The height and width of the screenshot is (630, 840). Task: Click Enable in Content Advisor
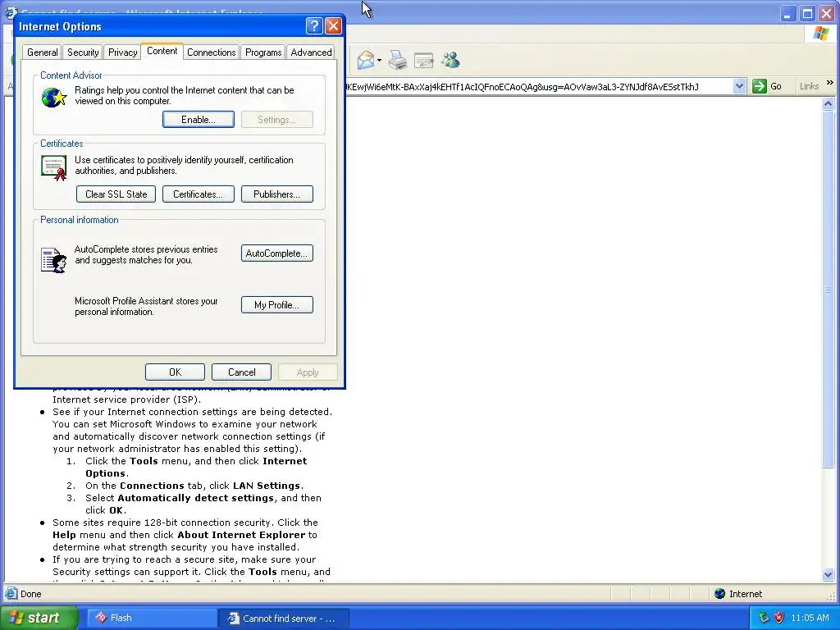pos(199,120)
